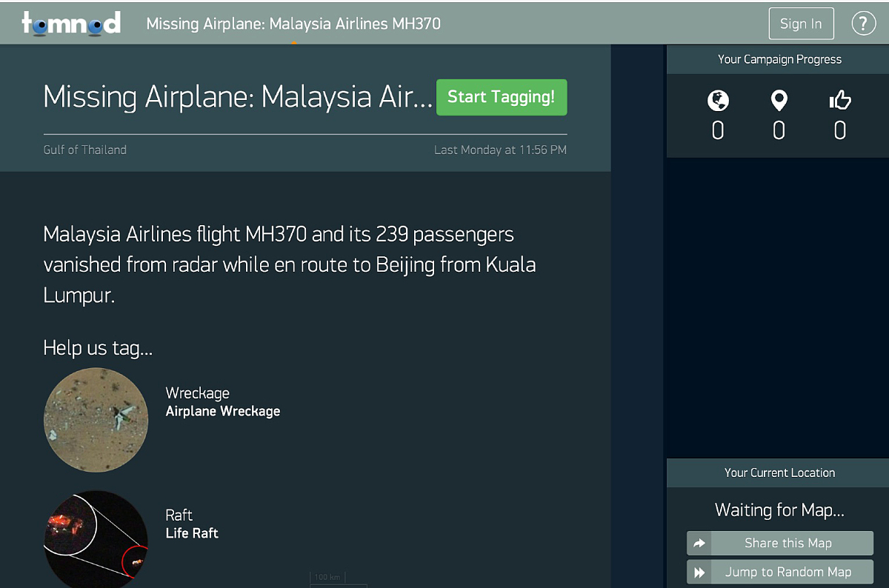Image resolution: width=889 pixels, height=588 pixels.
Task: Click the Tomnod logo
Action: coord(71,23)
